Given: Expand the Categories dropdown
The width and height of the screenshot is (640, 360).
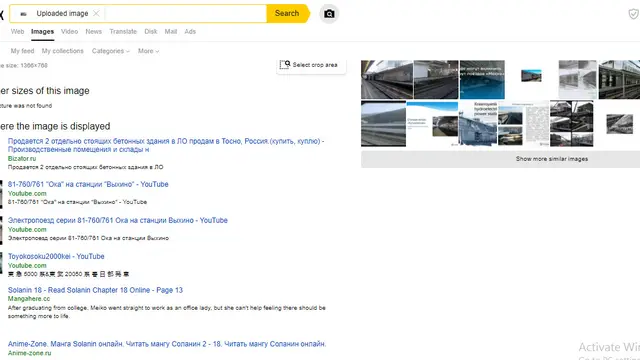Looking at the screenshot, I should [x=111, y=51].
